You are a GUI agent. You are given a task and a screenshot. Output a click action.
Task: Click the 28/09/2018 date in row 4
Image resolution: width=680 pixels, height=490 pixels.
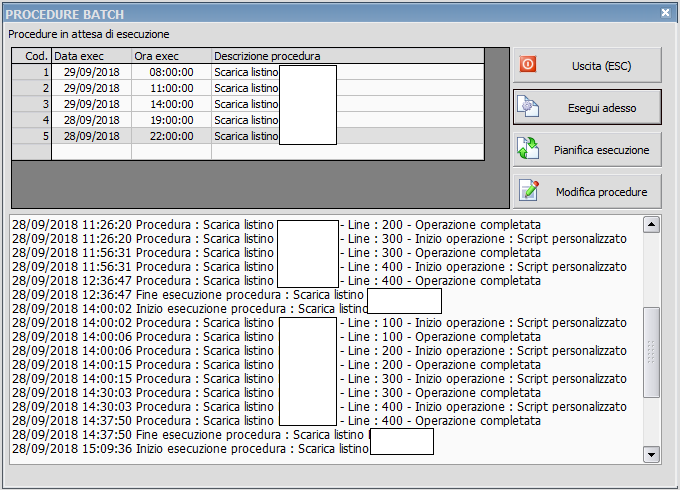92,120
